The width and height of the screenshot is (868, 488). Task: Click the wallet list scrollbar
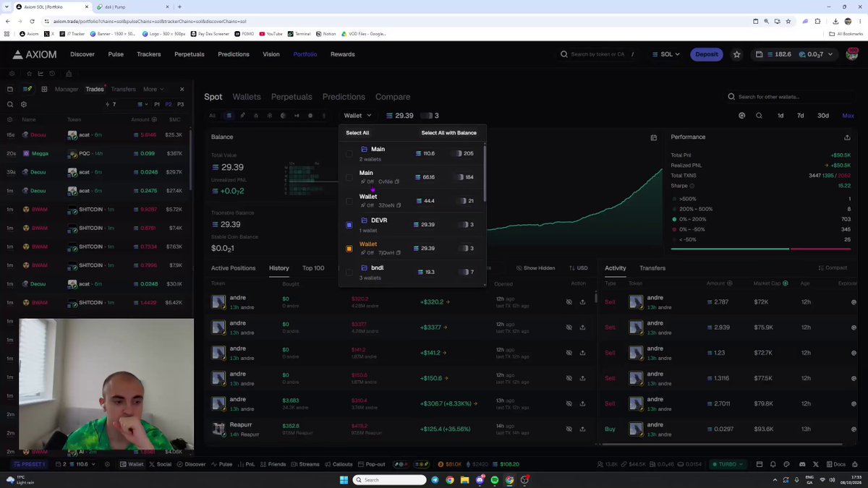click(485, 174)
